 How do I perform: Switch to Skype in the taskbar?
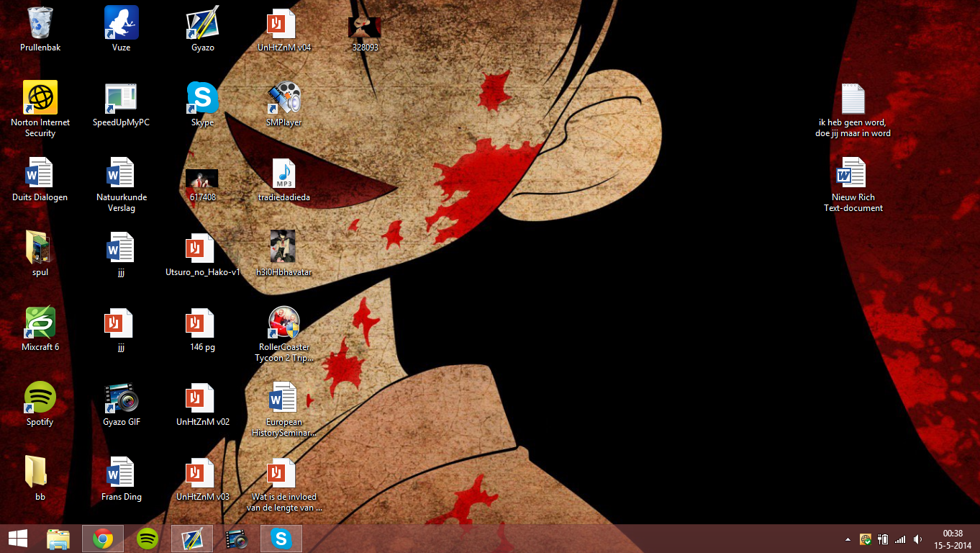281,539
